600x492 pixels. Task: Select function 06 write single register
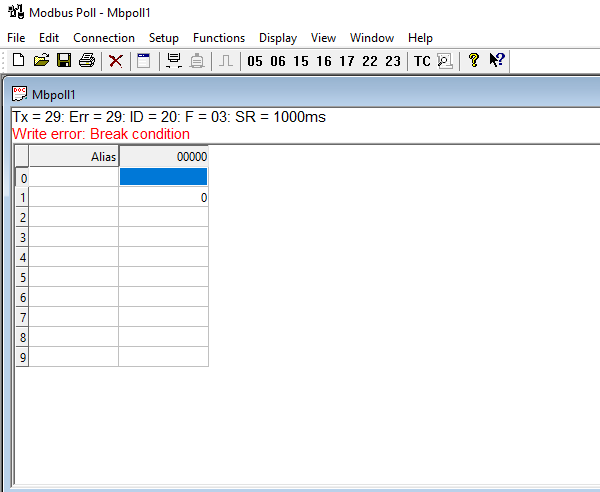278,61
